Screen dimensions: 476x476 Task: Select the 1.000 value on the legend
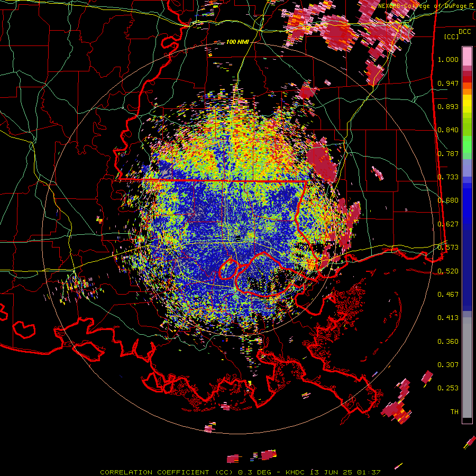click(x=448, y=59)
